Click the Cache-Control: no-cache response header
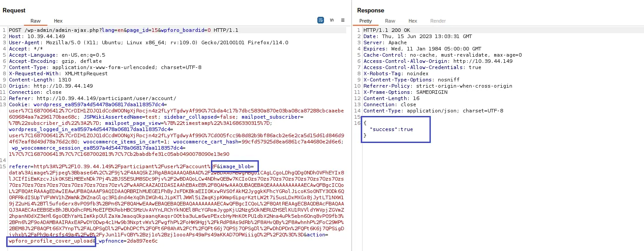 (443, 55)
